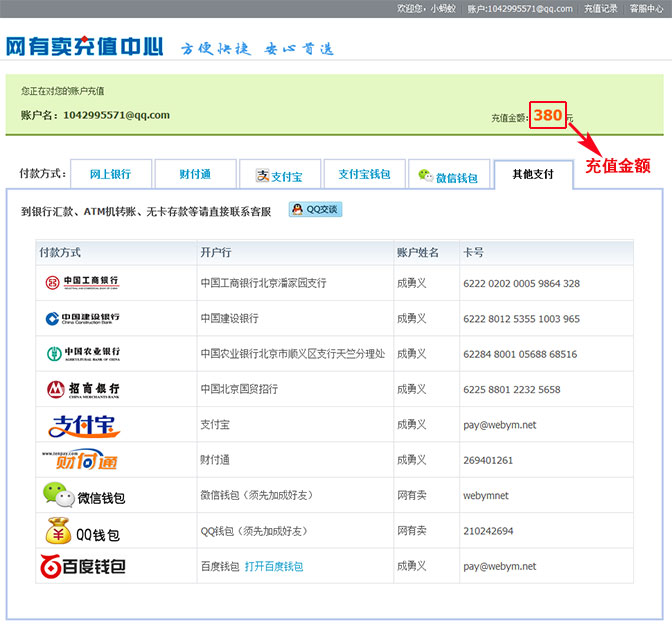Select the 其他支付 tab
Viewport: 672px width, 628px height.
(533, 174)
